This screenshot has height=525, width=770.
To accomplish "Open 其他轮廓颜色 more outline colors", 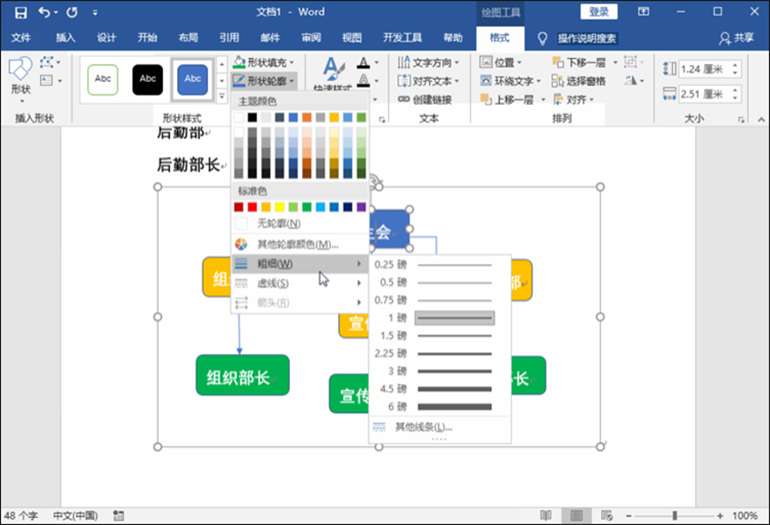I will tap(300, 244).
